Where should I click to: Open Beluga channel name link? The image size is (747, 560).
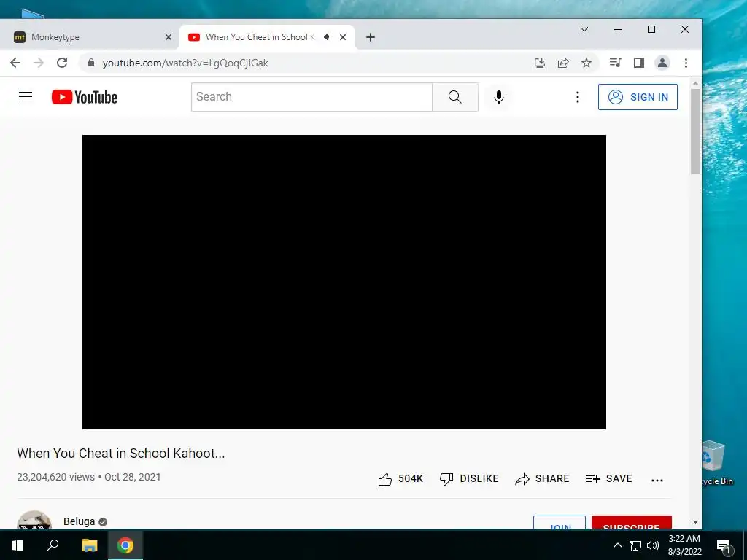[79, 521]
